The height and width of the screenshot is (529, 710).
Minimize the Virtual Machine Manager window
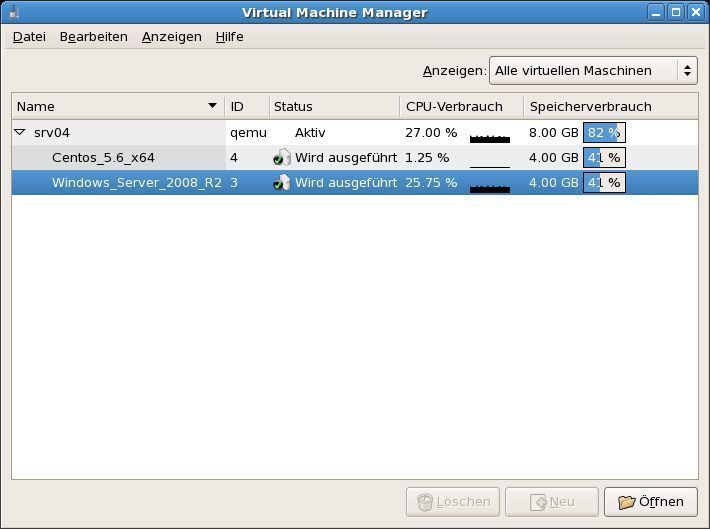pos(656,13)
